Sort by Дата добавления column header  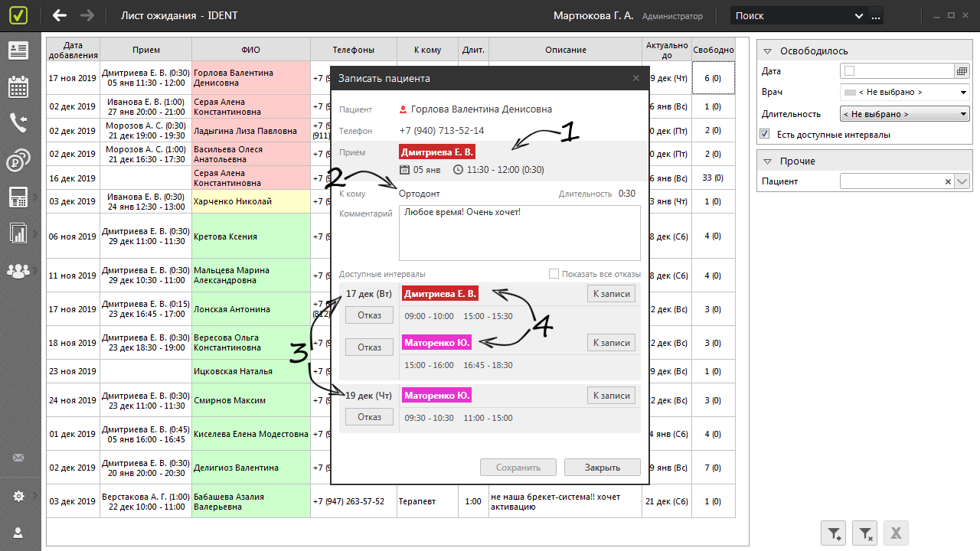pyautogui.click(x=73, y=50)
